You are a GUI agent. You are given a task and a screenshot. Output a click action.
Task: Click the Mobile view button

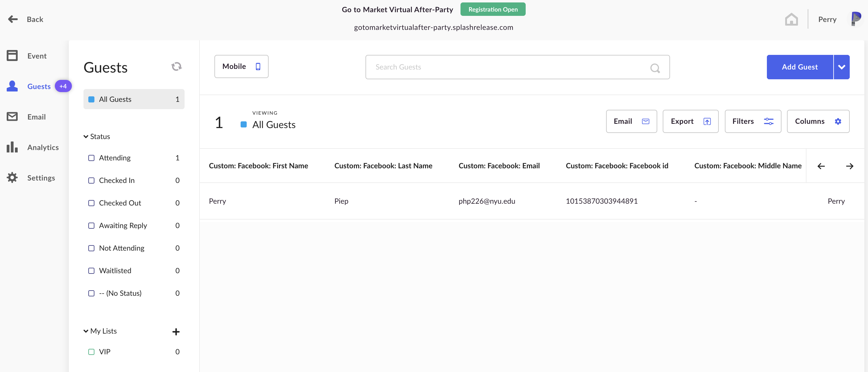(x=241, y=66)
